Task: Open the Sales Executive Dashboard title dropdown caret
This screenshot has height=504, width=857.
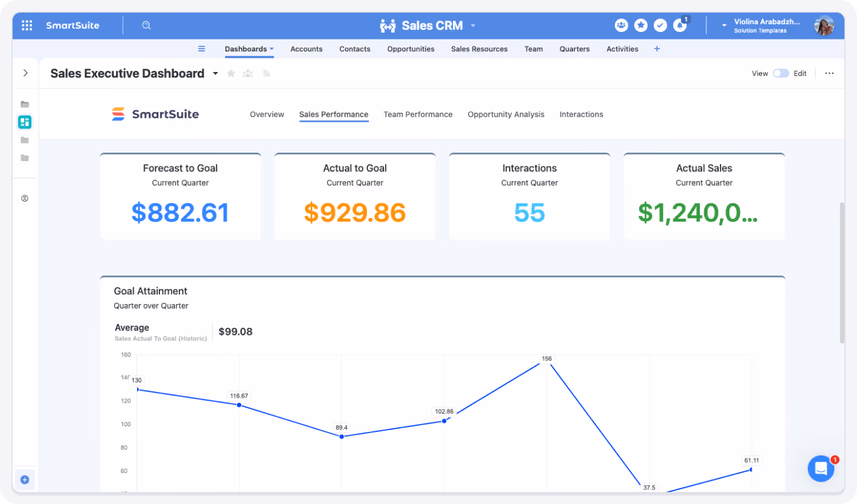Action: (215, 74)
